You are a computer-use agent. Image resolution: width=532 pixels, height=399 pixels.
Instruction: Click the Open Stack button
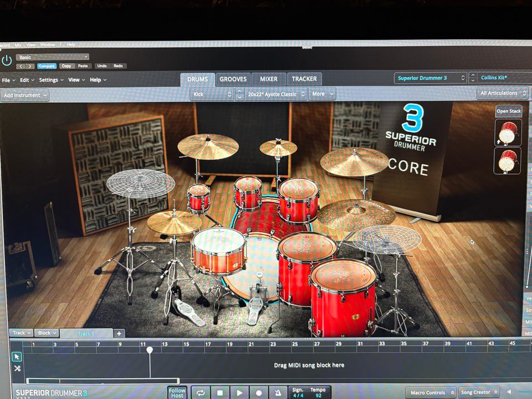point(508,111)
